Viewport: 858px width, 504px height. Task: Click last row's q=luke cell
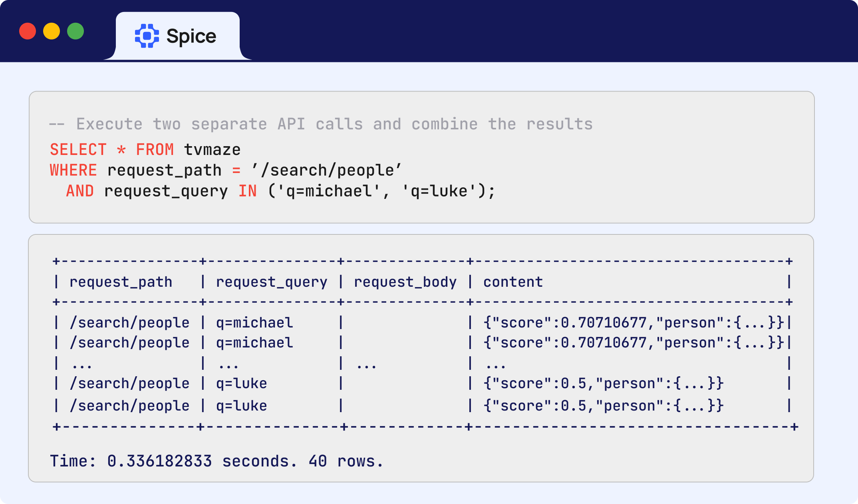[x=241, y=406]
